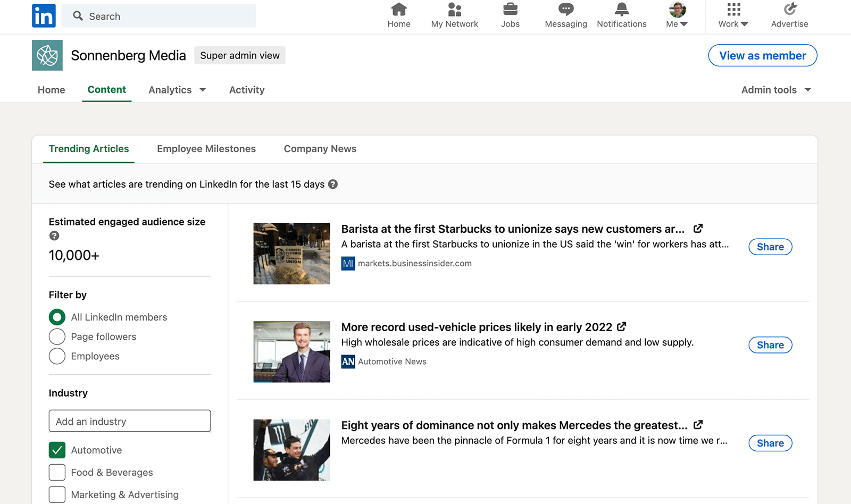Switch to Employee Milestones tab
Screen dimensions: 851x504
point(206,149)
